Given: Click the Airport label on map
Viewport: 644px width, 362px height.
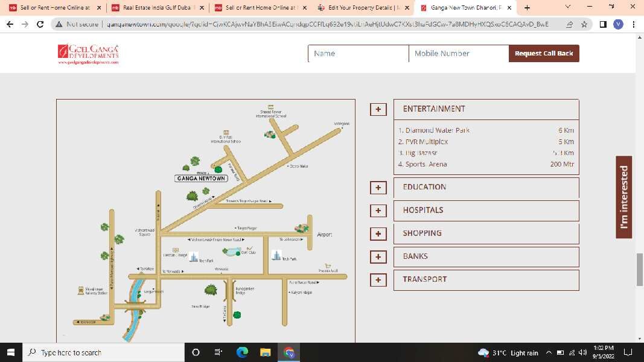Looking at the screenshot, I should 325,234.
